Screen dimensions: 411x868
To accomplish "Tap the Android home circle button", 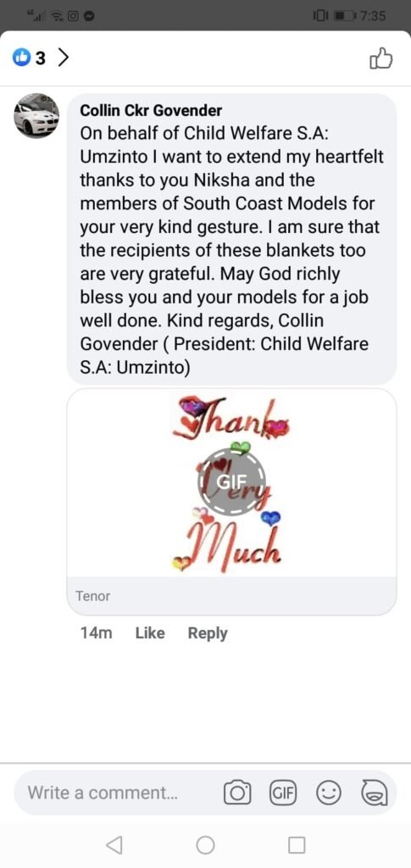I will (205, 845).
